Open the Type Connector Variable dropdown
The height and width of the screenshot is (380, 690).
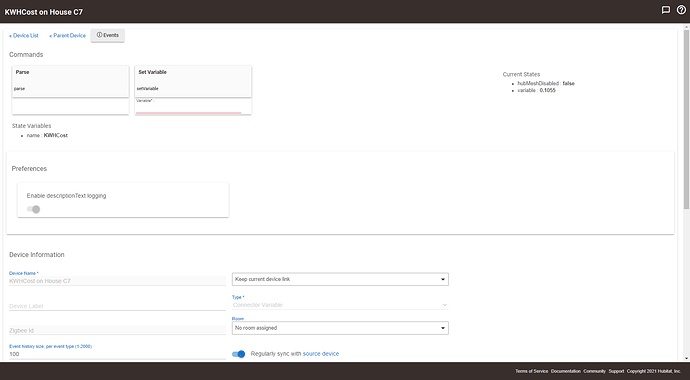(340, 305)
